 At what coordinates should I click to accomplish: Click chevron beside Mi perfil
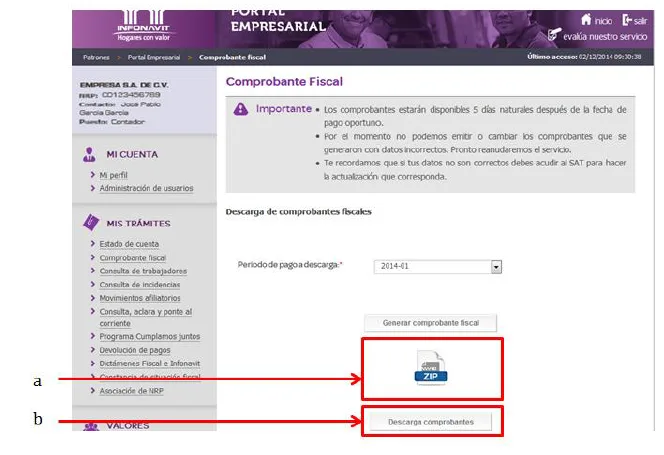click(x=93, y=175)
